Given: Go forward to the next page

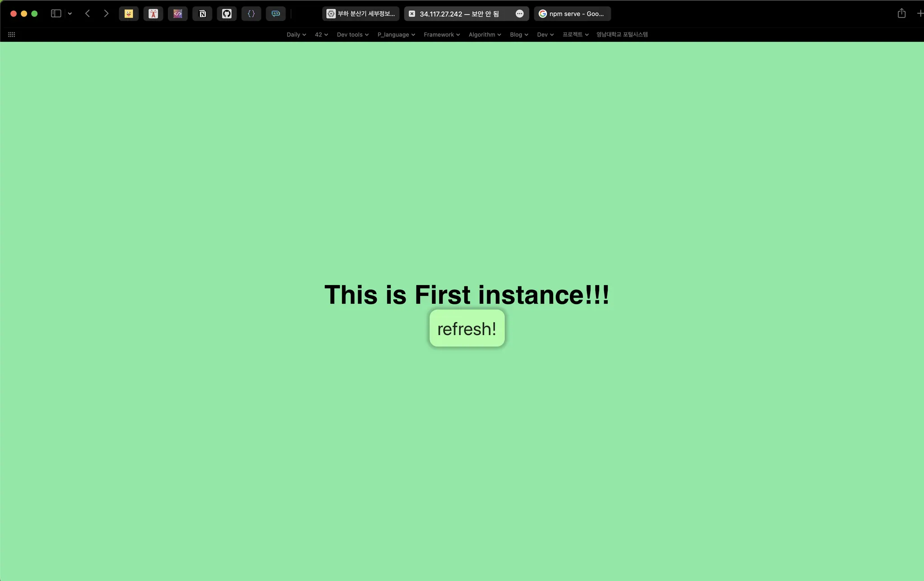Looking at the screenshot, I should (106, 14).
